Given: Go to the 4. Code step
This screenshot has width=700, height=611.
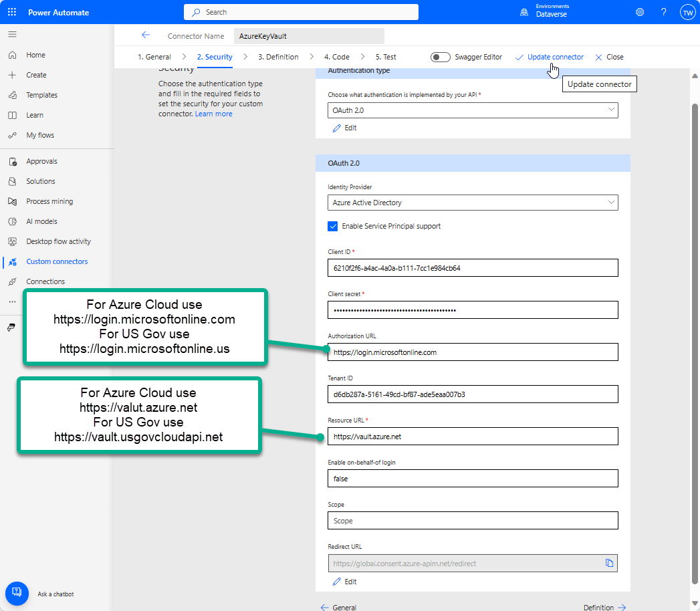Looking at the screenshot, I should point(336,57).
